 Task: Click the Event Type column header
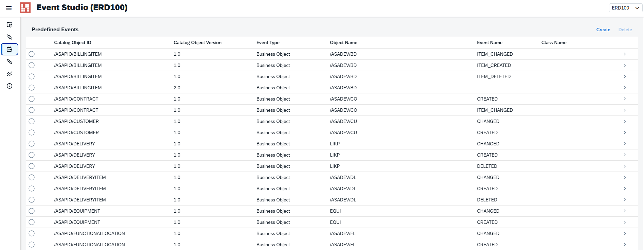pos(268,42)
